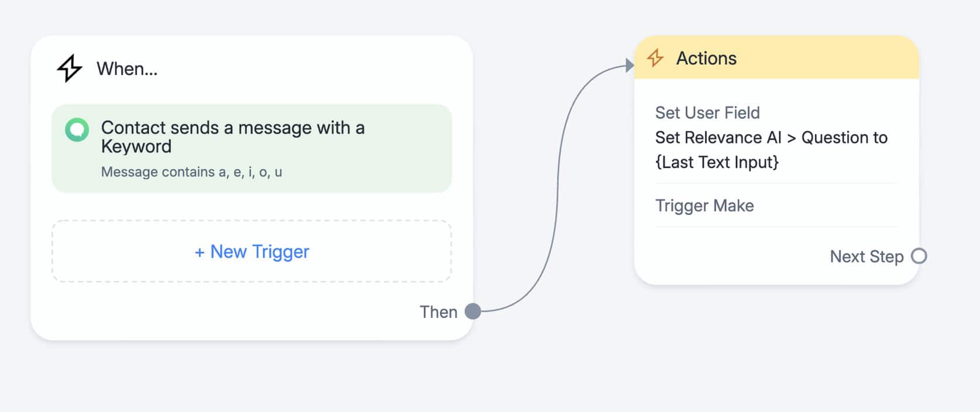
Task: Click the black lightning bolt trigger icon
Action: point(69,68)
